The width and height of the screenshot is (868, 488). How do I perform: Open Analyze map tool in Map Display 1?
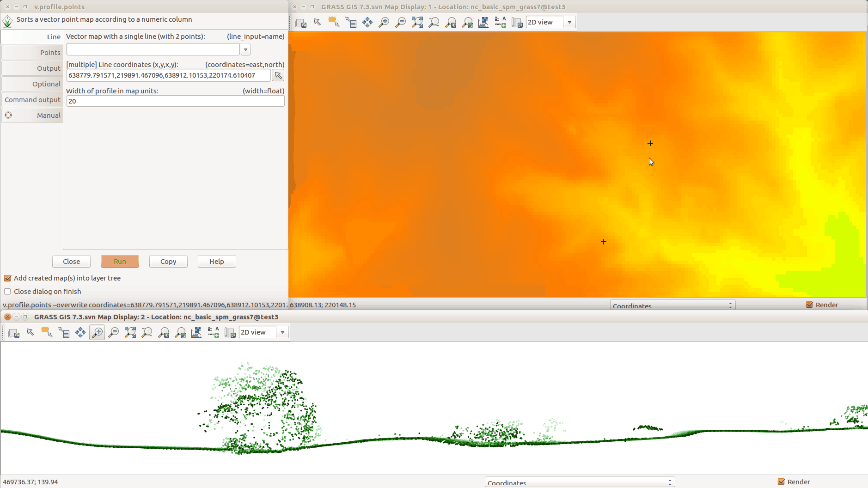[x=483, y=22]
